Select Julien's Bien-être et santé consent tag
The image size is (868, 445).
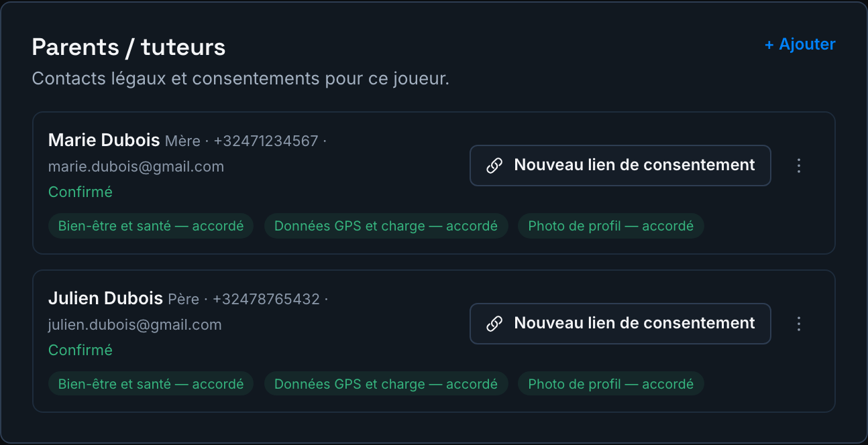(x=151, y=384)
